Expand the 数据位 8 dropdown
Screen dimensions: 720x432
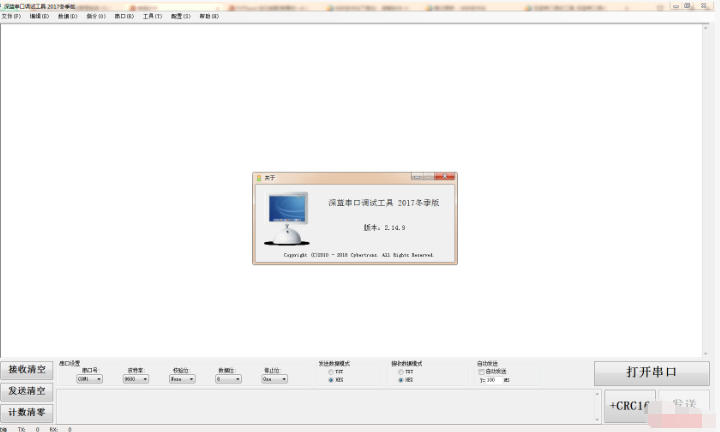(228, 379)
